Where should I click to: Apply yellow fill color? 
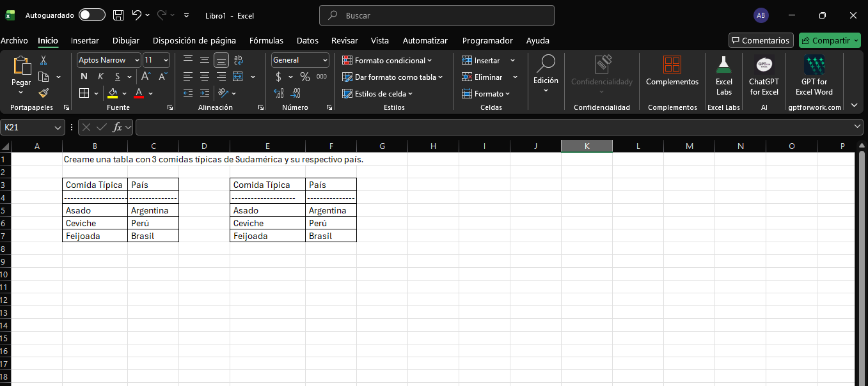pyautogui.click(x=113, y=93)
